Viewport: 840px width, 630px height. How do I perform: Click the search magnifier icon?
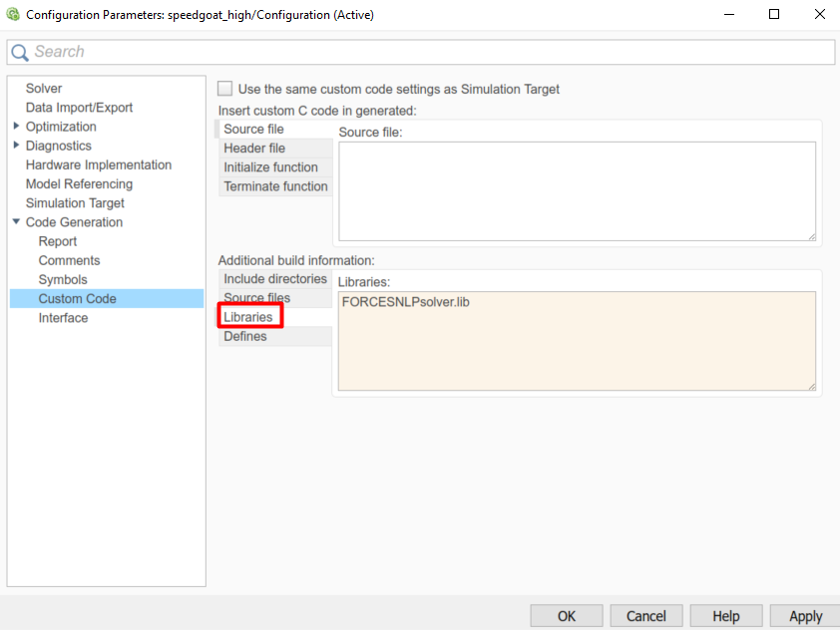(20, 52)
